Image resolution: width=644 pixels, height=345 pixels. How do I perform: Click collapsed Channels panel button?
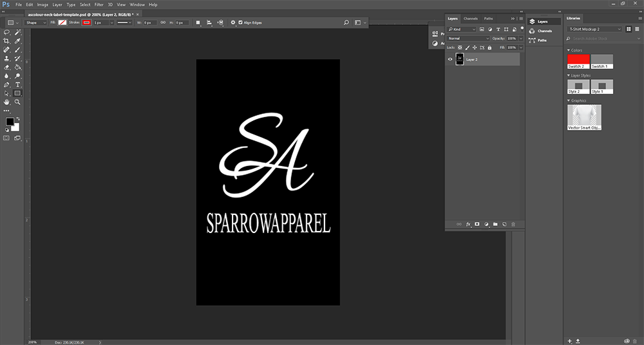(x=544, y=31)
